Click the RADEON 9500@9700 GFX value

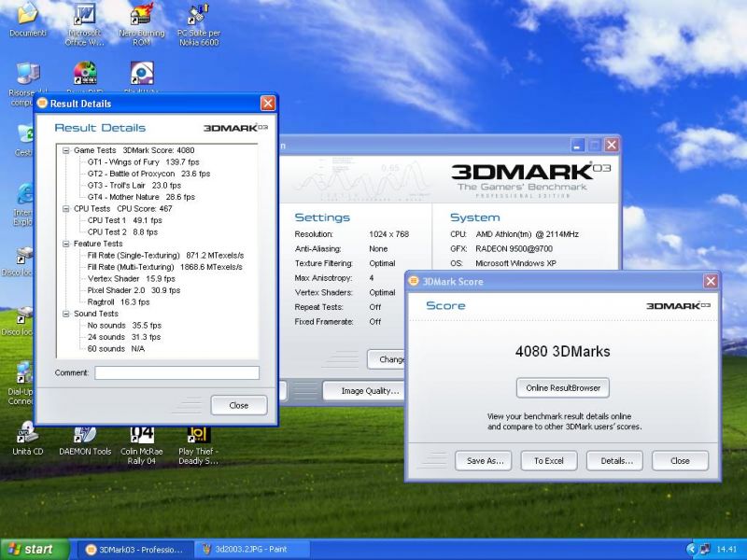(514, 249)
